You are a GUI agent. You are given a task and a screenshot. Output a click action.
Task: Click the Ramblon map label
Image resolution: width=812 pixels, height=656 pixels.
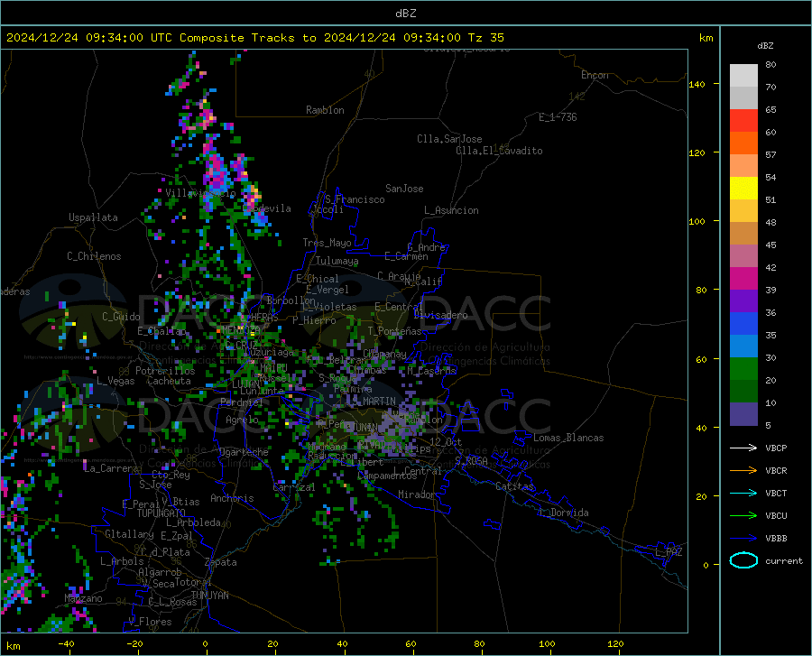325,110
